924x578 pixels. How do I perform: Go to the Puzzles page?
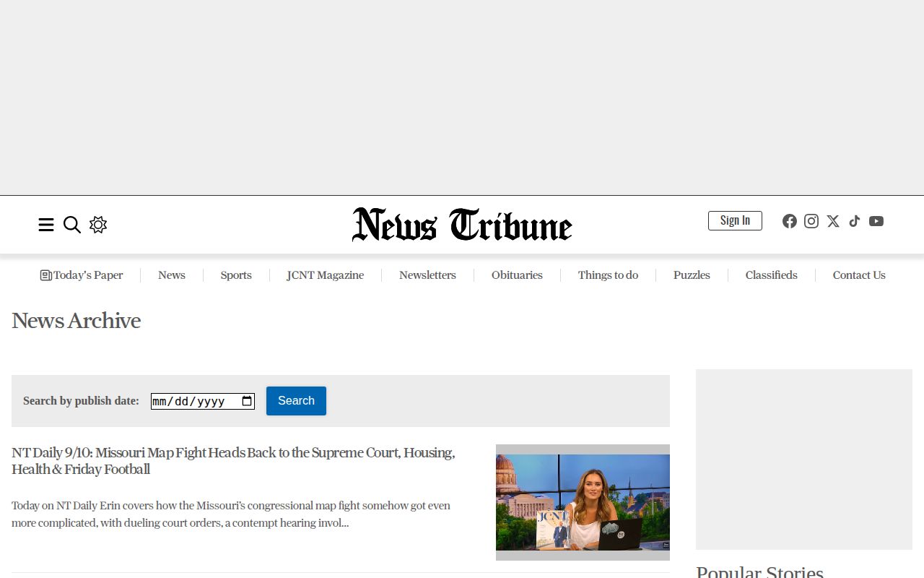tap(692, 275)
